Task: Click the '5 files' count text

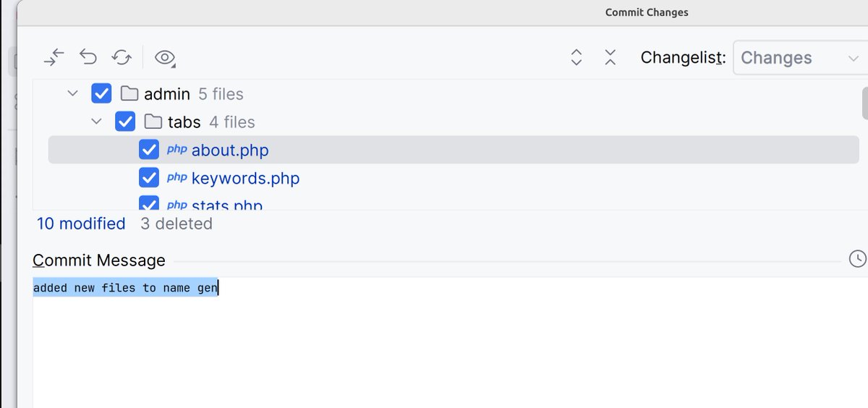Action: [x=221, y=94]
